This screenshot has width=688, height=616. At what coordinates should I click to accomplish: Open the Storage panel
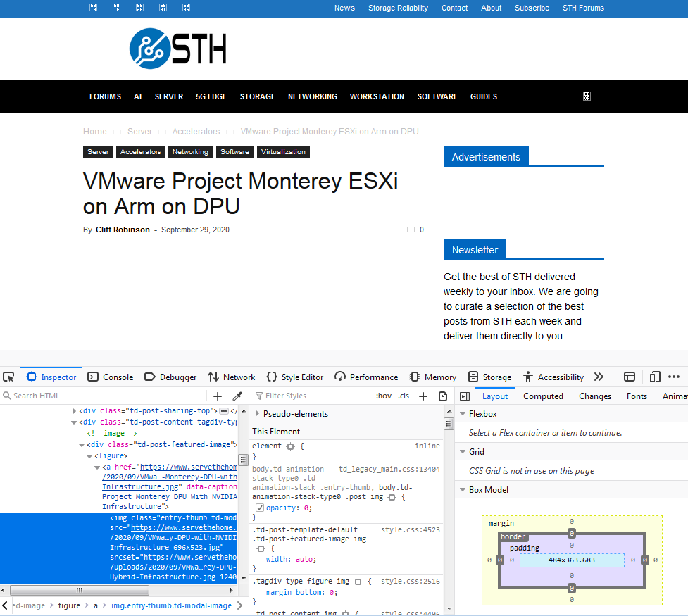point(489,377)
